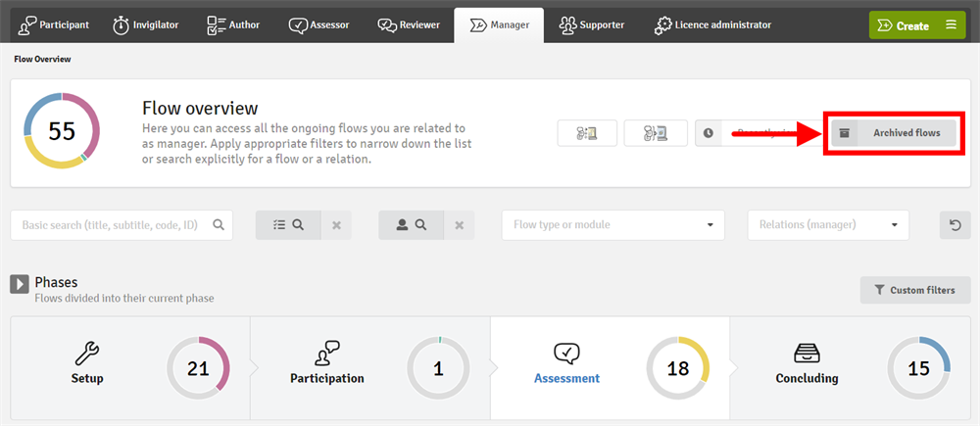Open the Relations (manager) dropdown
The width and height of the screenshot is (980, 426).
(827, 224)
